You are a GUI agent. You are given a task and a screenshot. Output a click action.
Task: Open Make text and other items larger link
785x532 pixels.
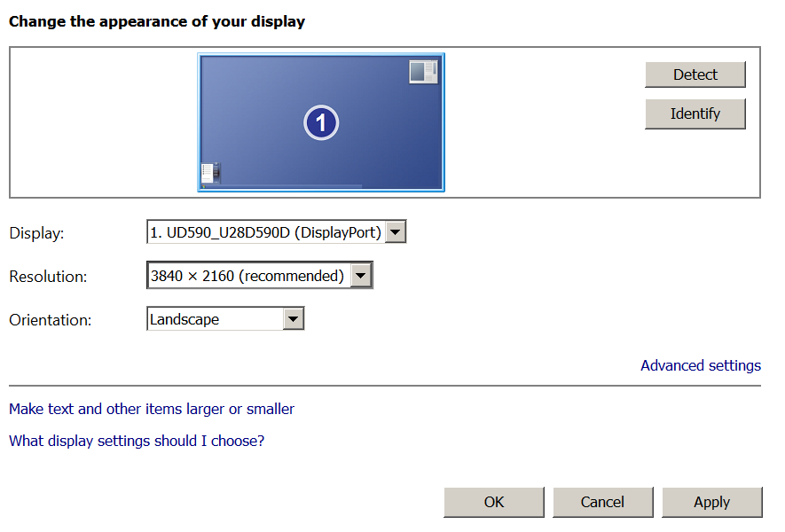click(152, 409)
